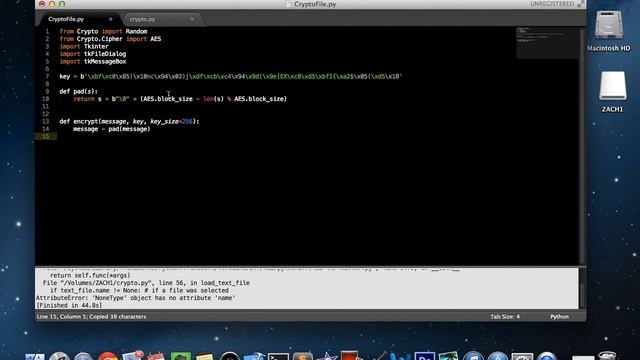Click the 'import tkFileDialog' line
The height and width of the screenshot is (360, 640).
click(93, 54)
